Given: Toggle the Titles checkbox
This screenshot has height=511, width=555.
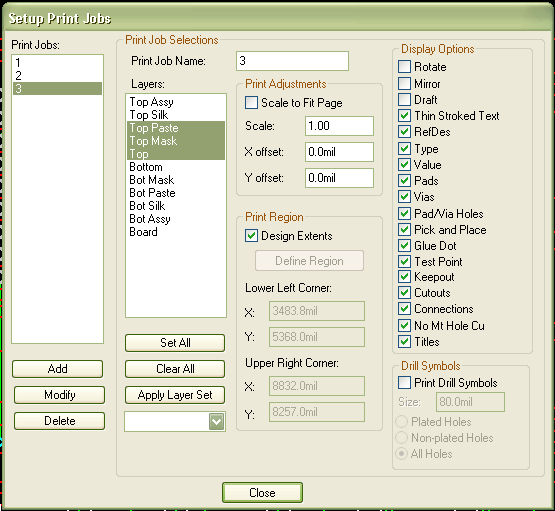Looking at the screenshot, I should coord(404,341).
